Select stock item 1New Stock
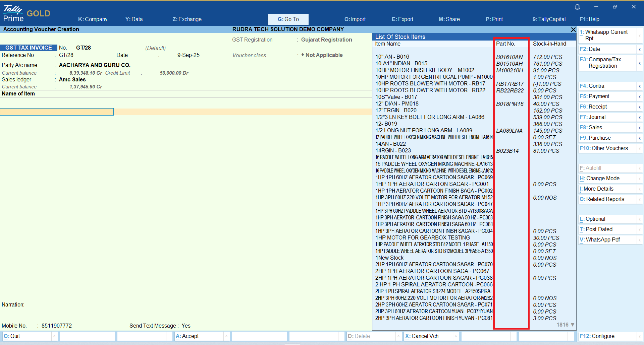Viewport: 644px width, 345px height. tap(389, 258)
